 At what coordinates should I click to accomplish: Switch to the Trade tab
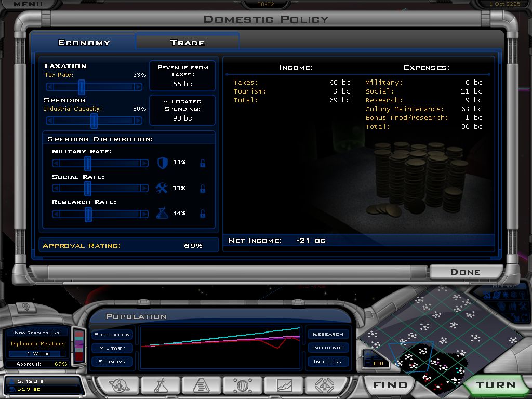pos(187,43)
